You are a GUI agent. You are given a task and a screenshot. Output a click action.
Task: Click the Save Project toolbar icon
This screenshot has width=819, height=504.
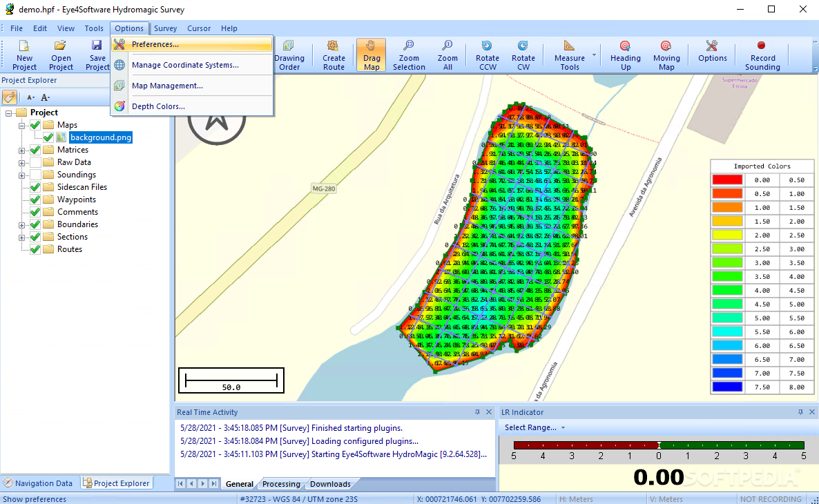click(x=97, y=55)
